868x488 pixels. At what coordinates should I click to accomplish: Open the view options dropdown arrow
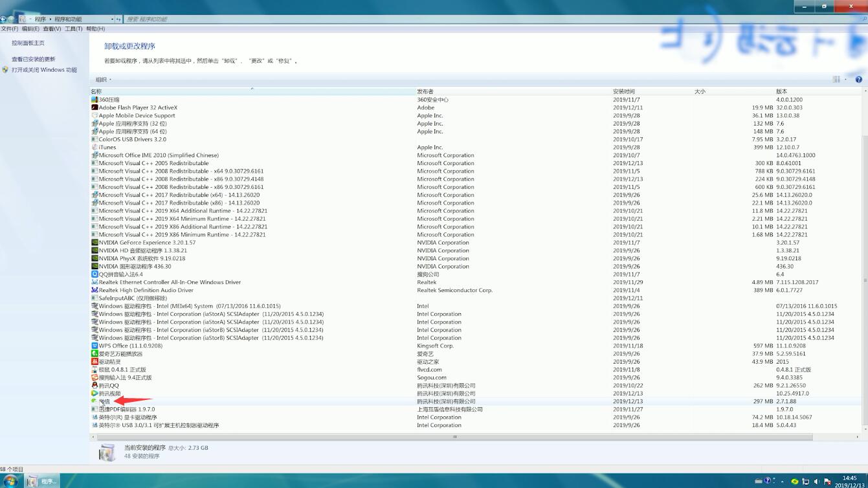[845, 80]
